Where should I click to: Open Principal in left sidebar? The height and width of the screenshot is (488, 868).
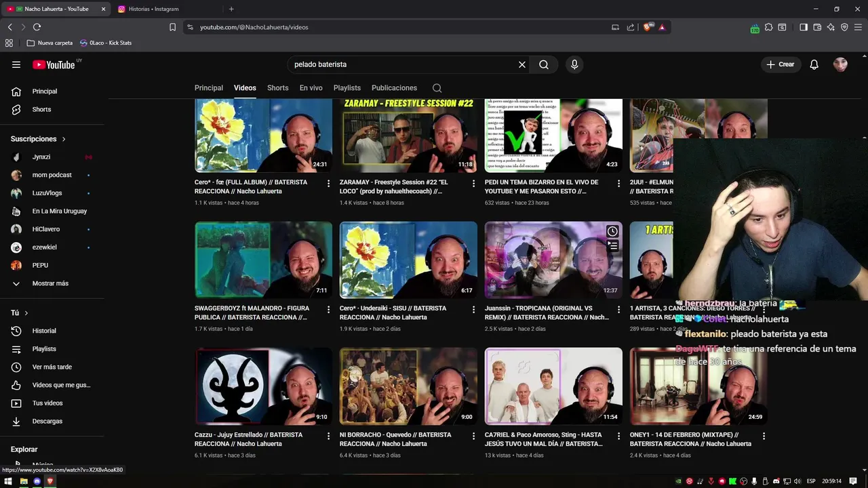[52, 91]
